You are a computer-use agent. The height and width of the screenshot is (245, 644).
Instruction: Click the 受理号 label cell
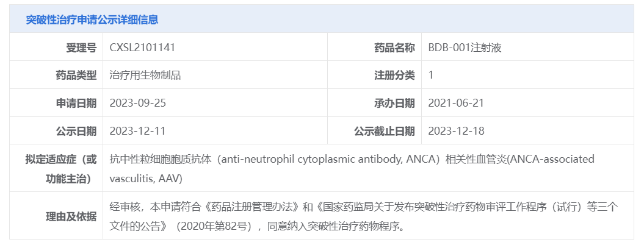(56, 47)
